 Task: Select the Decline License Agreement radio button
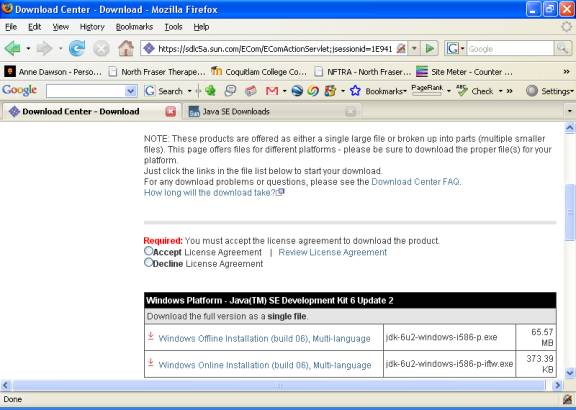coord(148,263)
